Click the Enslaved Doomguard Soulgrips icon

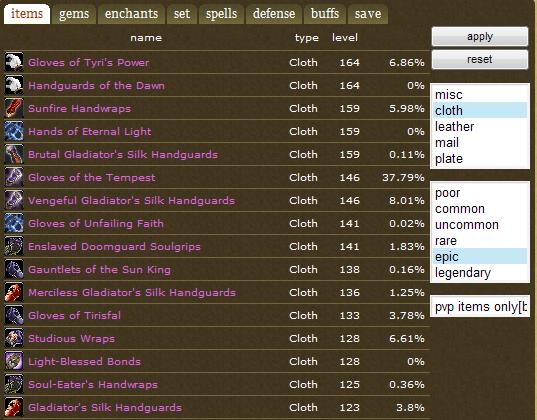coord(14,246)
